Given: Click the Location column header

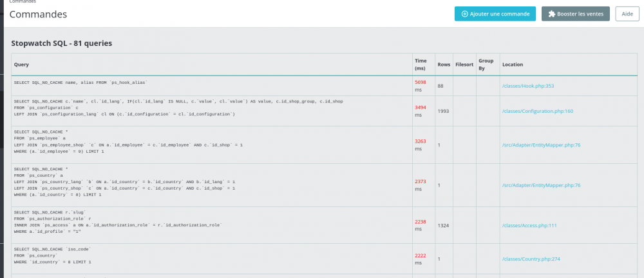Looking at the screenshot, I should 512,65.
